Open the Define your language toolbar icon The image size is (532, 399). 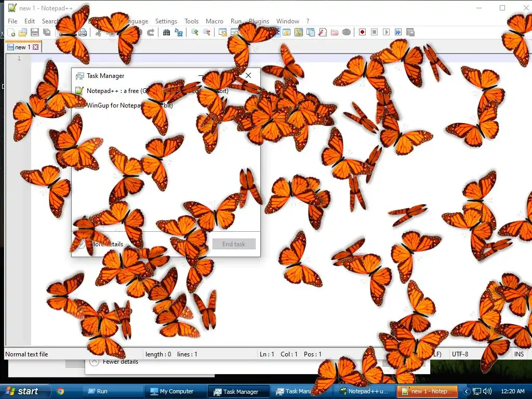point(287,32)
